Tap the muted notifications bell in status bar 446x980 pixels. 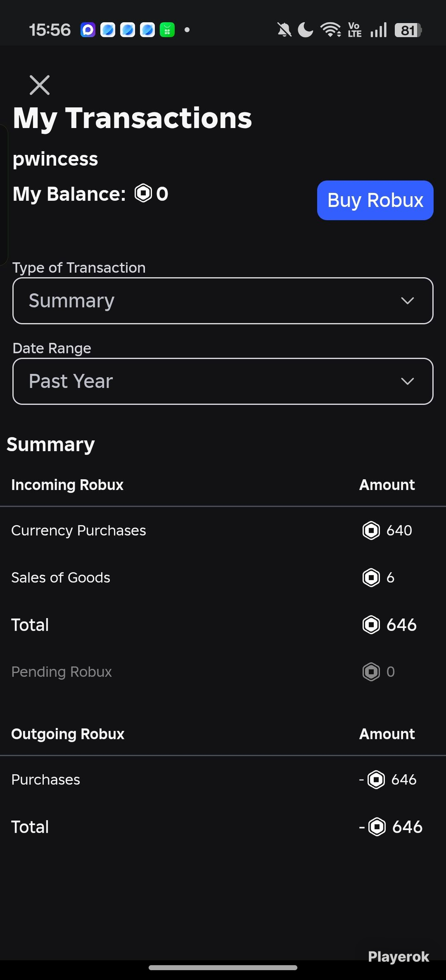284,30
